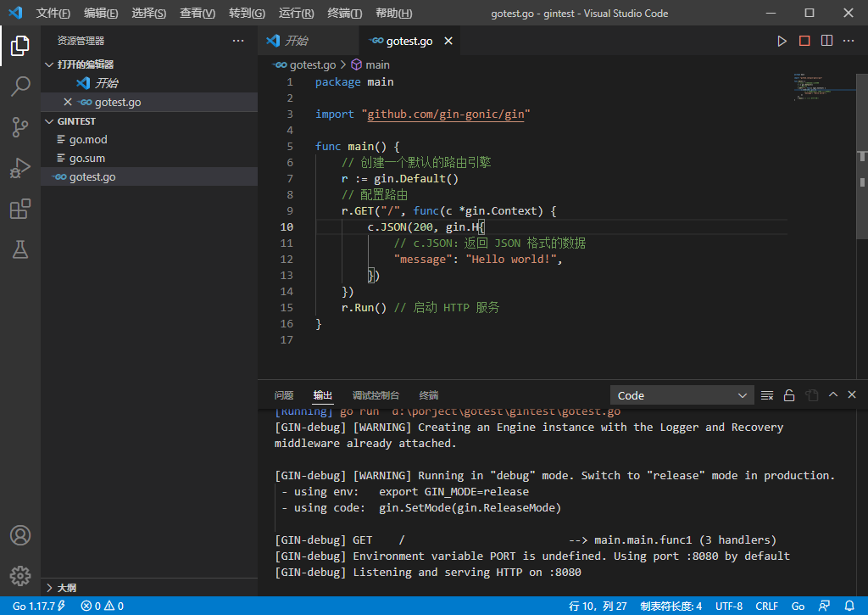Click the code minimap preview

(x=824, y=87)
